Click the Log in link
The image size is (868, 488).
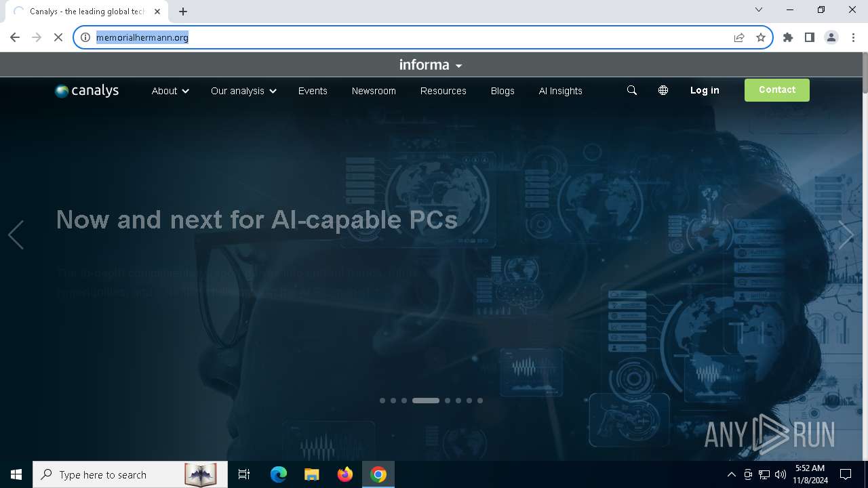pos(705,90)
